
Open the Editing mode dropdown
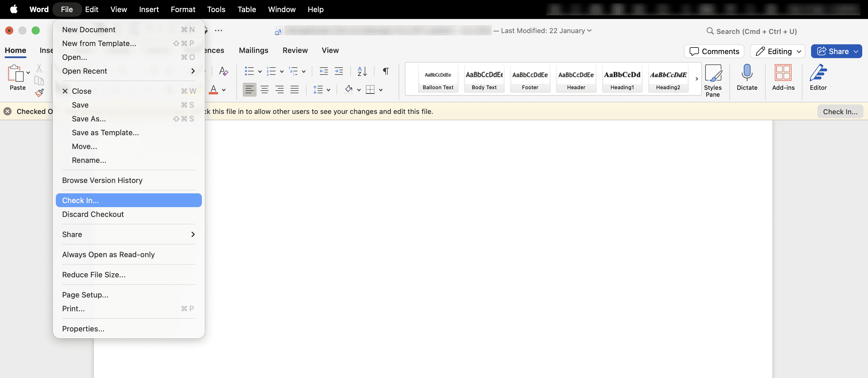(x=777, y=51)
